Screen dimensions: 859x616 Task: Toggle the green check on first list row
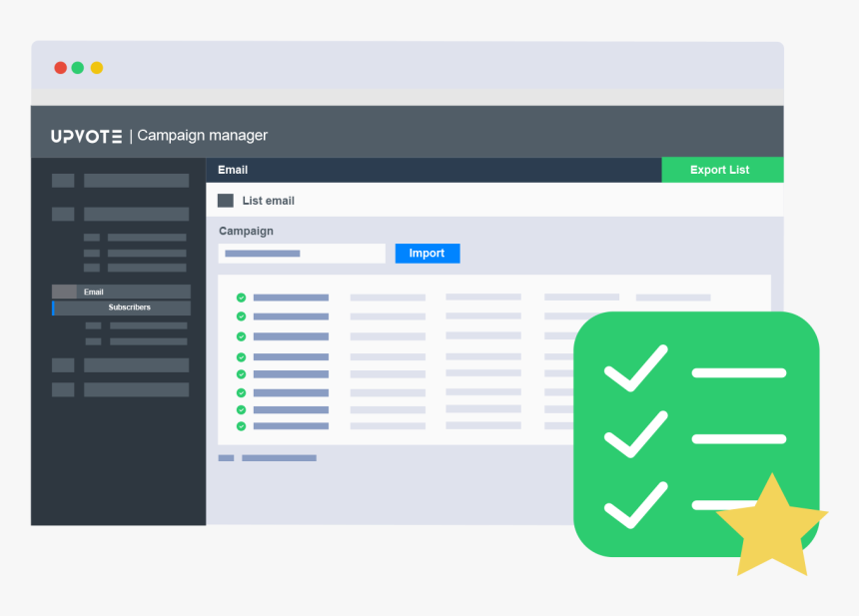click(x=241, y=298)
